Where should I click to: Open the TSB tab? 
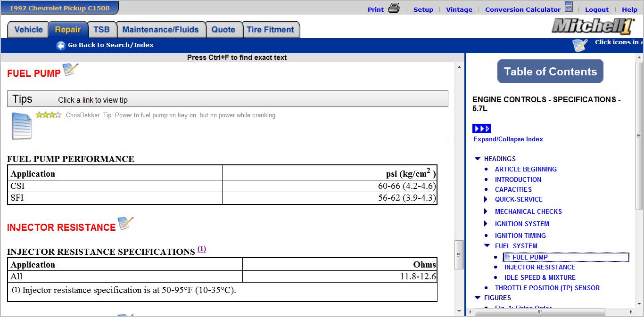(x=101, y=30)
